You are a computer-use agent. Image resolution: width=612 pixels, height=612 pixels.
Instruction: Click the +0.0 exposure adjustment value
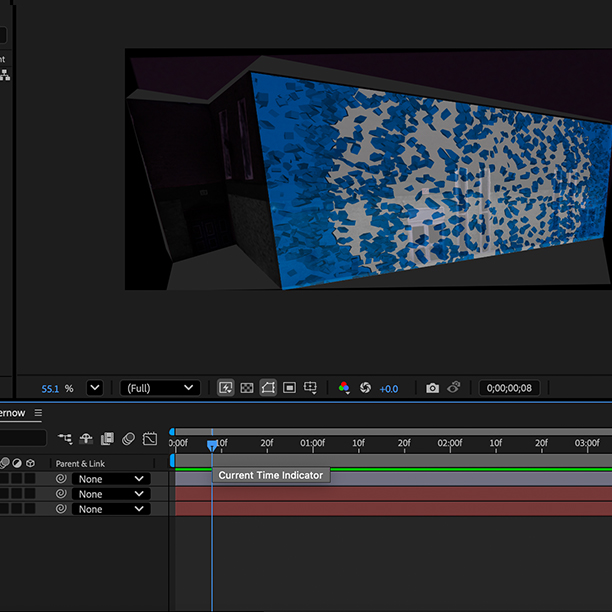click(389, 389)
